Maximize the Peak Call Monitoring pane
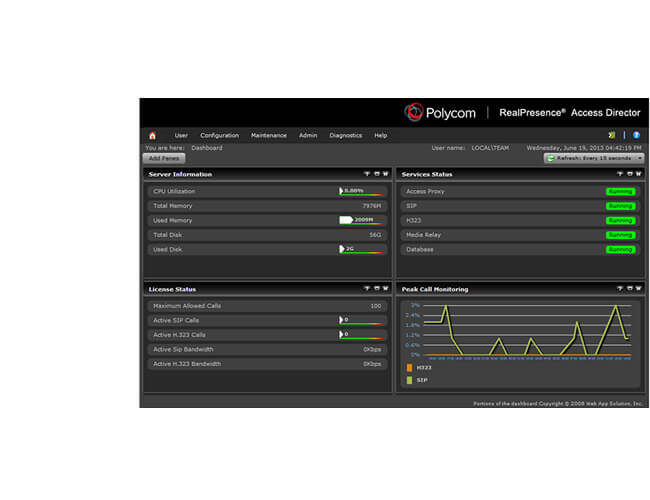 click(x=630, y=288)
